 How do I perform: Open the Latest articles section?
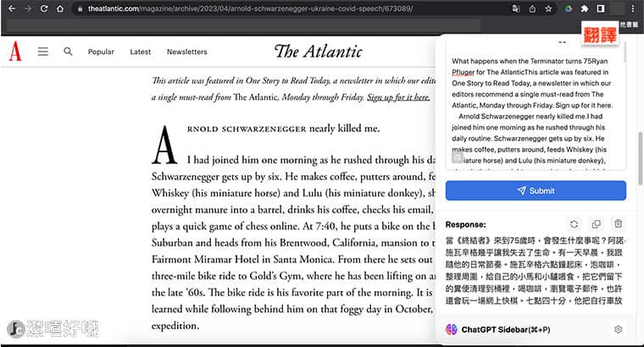[141, 52]
